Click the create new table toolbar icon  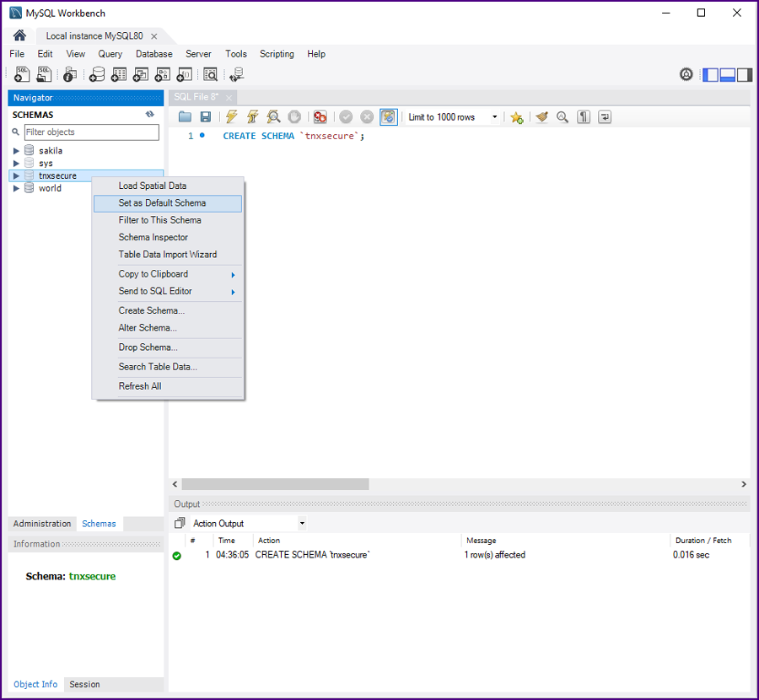119,74
